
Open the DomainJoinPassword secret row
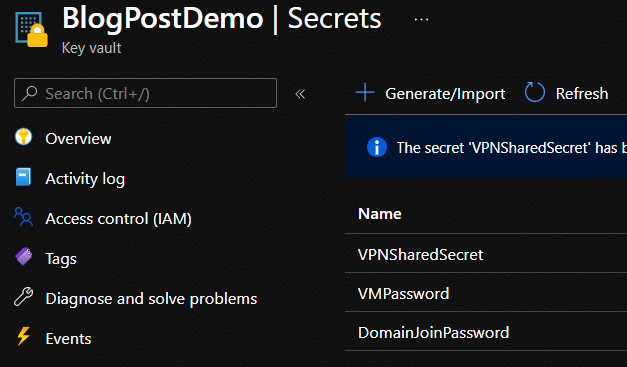click(486, 332)
